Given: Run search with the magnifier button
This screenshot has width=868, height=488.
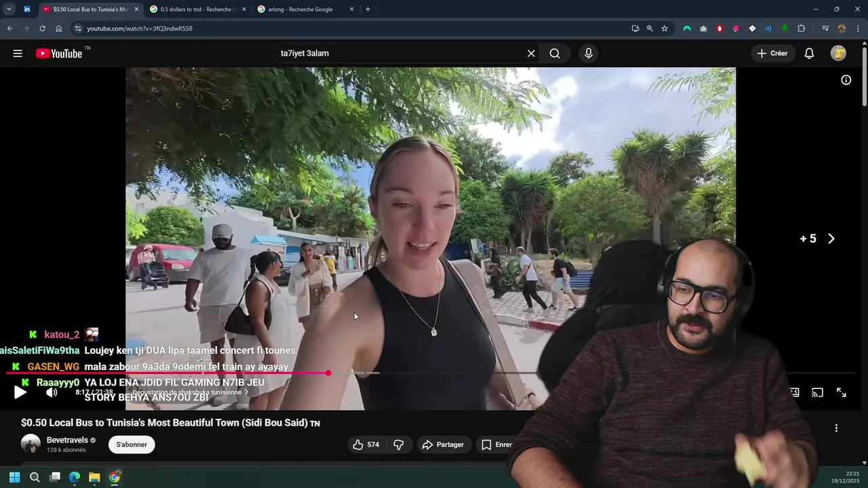Looking at the screenshot, I should (555, 54).
